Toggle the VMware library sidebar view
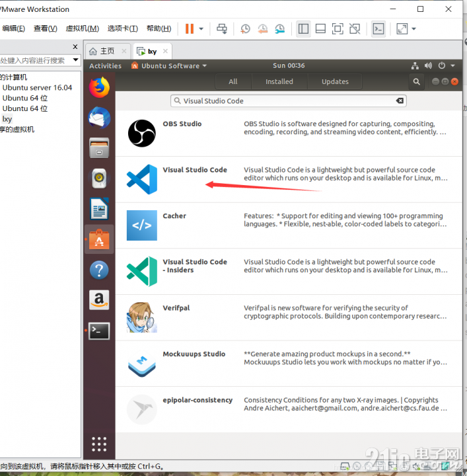 (303, 29)
